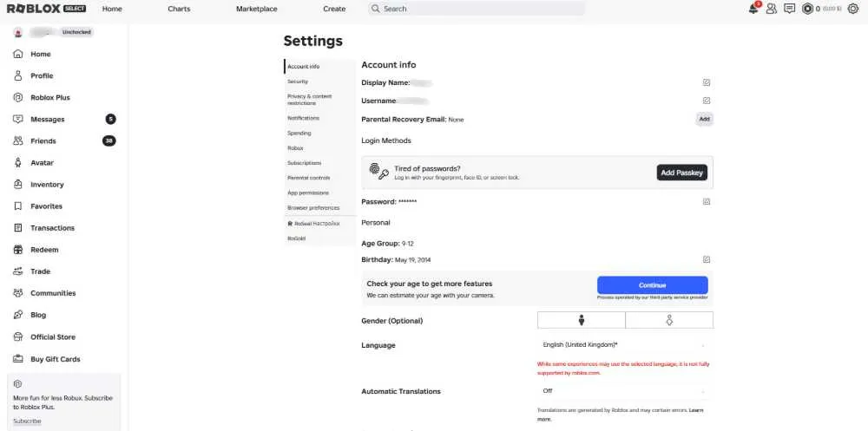Open the App permissions tab
The image size is (868, 431).
(x=319, y=193)
